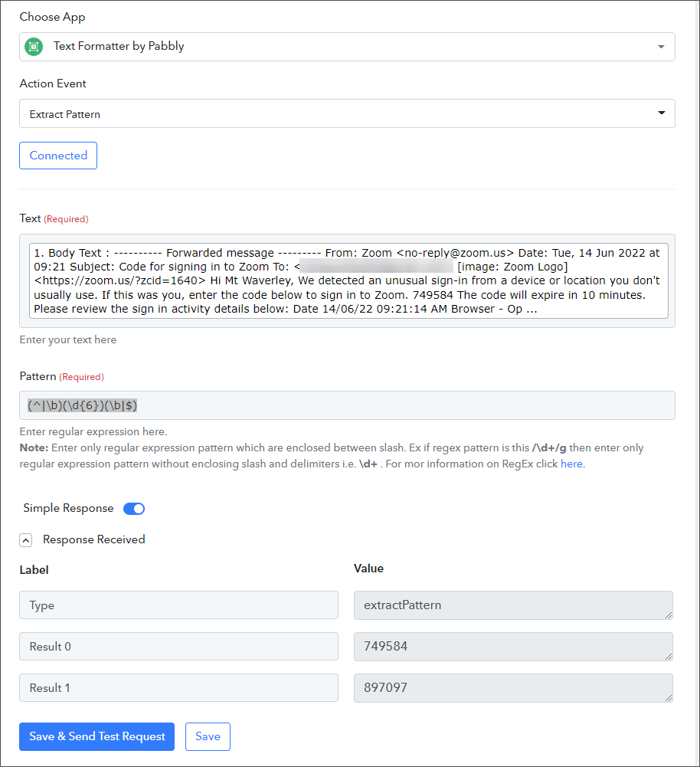
Task: Click the 'Enter regular expression here.' hint
Action: click(x=93, y=432)
